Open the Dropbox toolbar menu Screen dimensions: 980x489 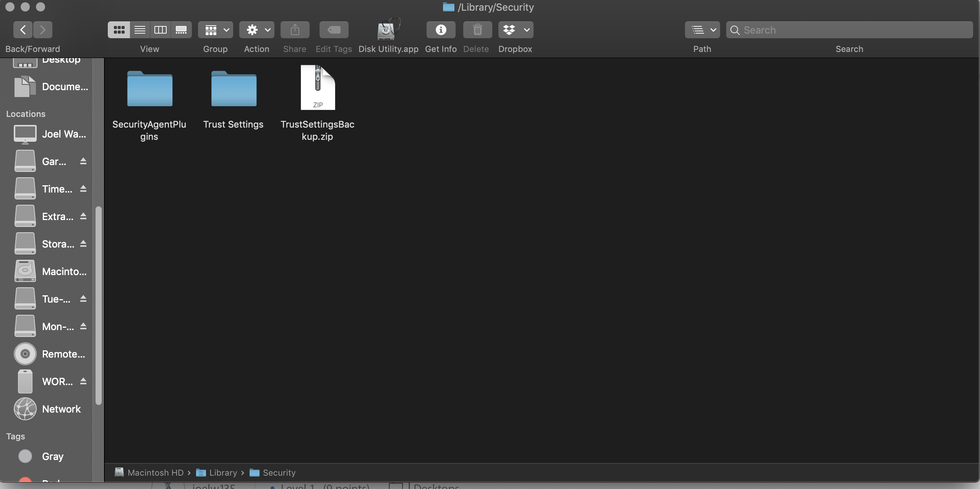516,30
